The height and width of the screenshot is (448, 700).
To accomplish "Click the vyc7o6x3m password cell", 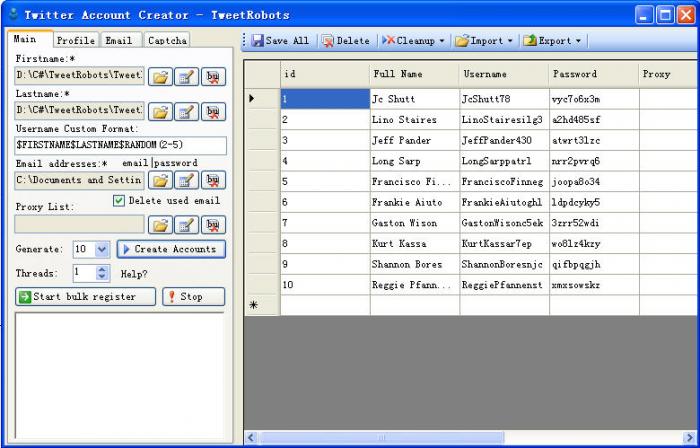I will click(x=594, y=99).
